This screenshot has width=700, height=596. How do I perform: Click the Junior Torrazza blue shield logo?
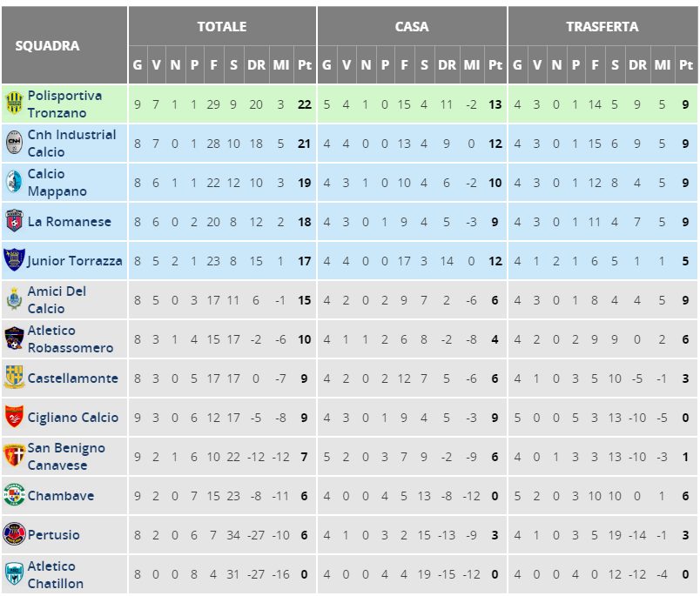pyautogui.click(x=14, y=259)
